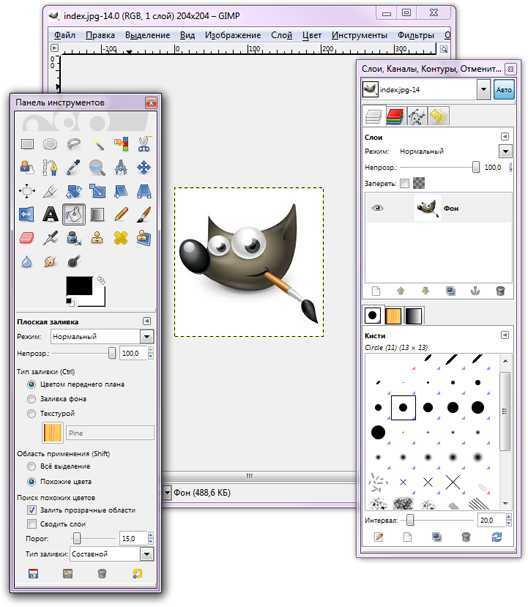Select the Ellipse Select tool
Screen dimensions: 528x607
click(x=50, y=144)
